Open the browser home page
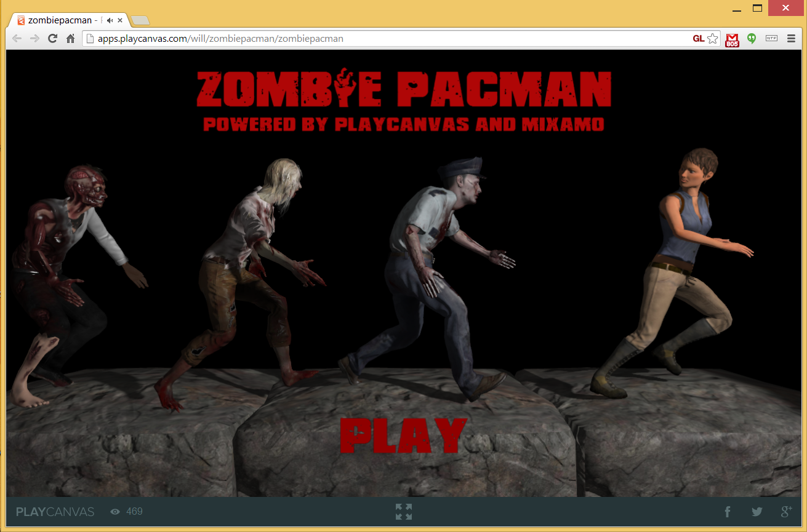Image resolution: width=807 pixels, height=532 pixels. tap(71, 38)
